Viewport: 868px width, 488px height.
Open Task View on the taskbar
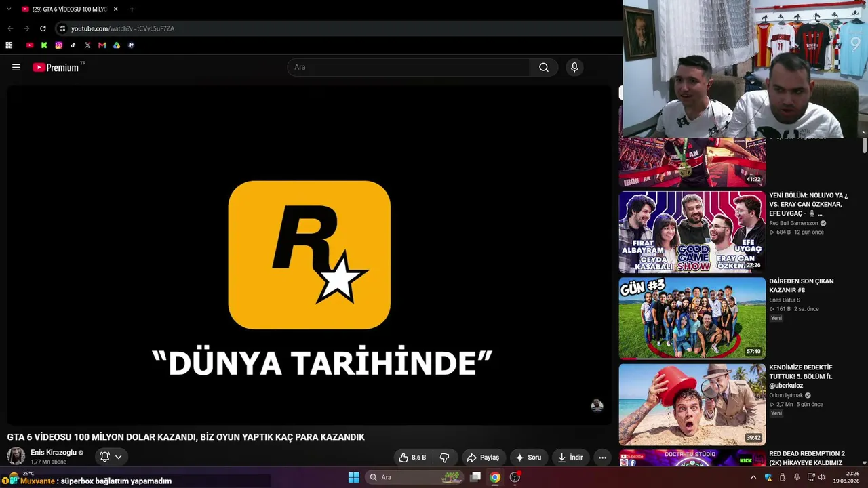[x=476, y=477]
